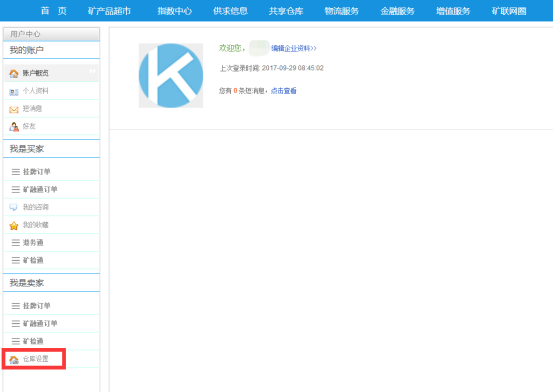Click the house icon beside 账户概览
The width and height of the screenshot is (554, 392).
[x=14, y=73]
